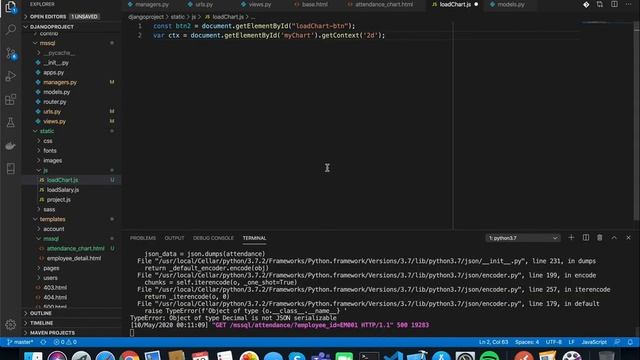This screenshot has width=640, height=360.
Task: Open the Problems panel tab
Action: (143, 238)
